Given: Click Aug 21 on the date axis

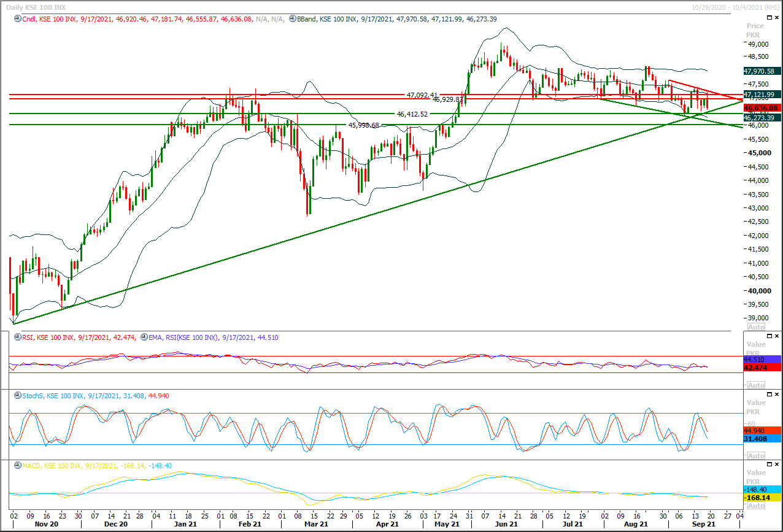Looking at the screenshot, I should coord(636,525).
